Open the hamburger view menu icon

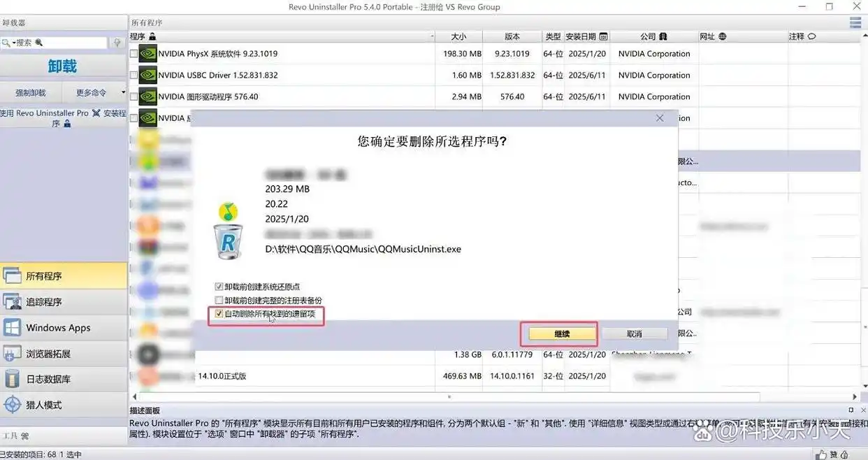pyautogui.click(x=855, y=23)
